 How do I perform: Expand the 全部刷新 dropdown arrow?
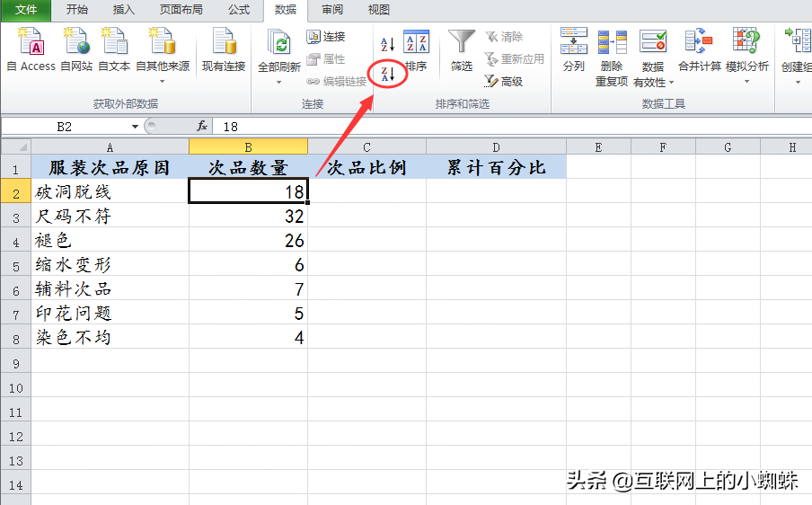click(279, 83)
